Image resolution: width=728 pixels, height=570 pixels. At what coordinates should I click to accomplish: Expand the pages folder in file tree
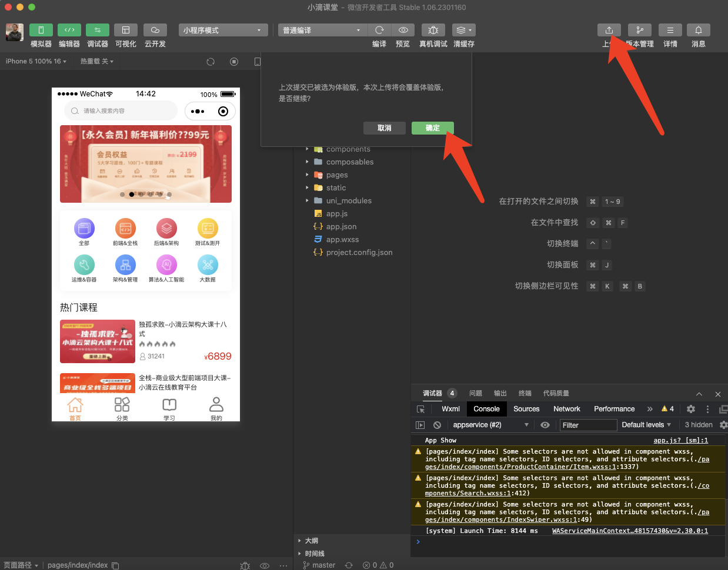(x=336, y=175)
